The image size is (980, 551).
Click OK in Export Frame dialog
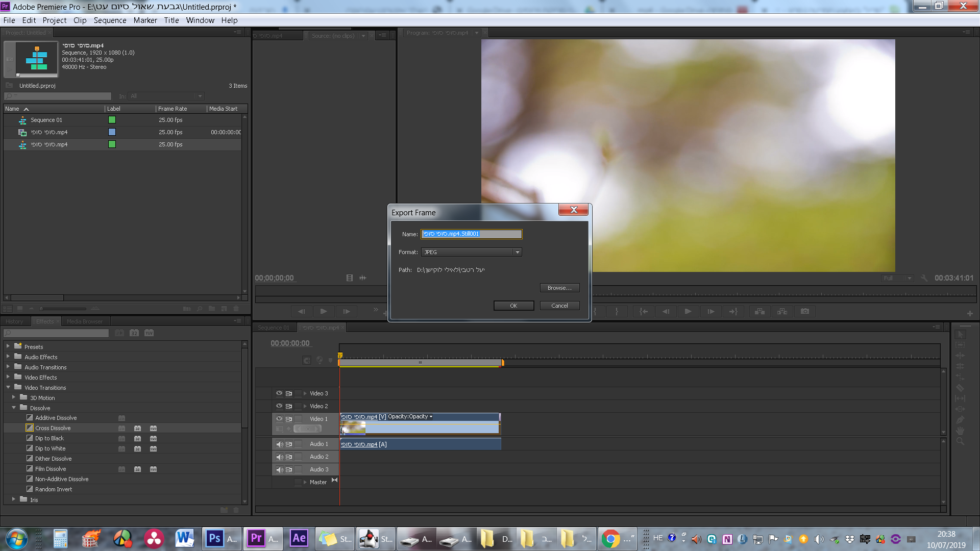pos(513,306)
